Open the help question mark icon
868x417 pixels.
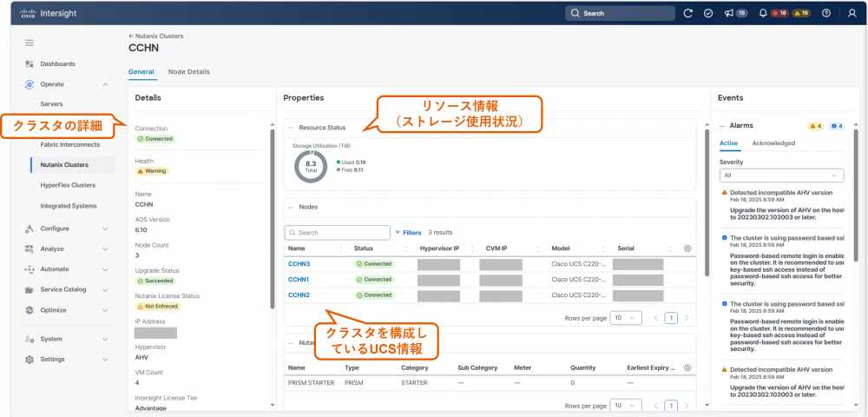(826, 13)
